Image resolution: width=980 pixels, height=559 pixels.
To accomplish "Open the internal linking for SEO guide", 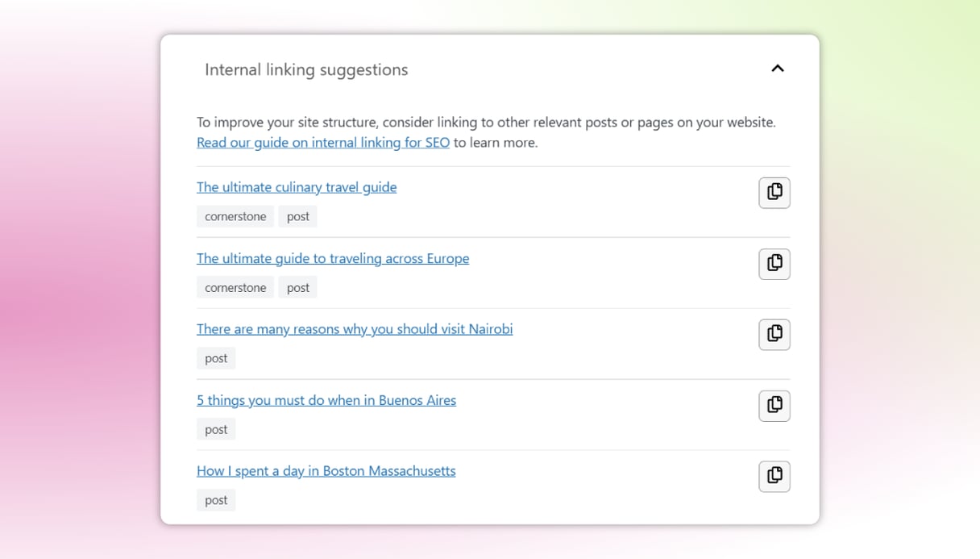I will [x=322, y=143].
